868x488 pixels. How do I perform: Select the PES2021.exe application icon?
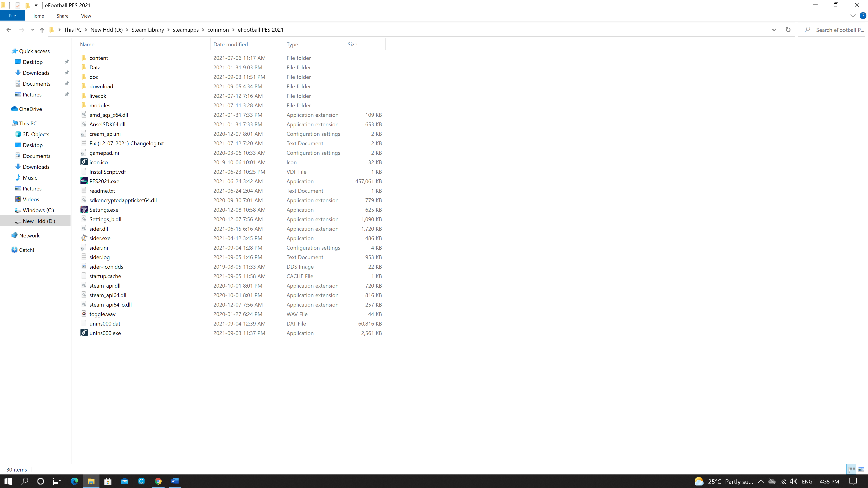(x=84, y=181)
